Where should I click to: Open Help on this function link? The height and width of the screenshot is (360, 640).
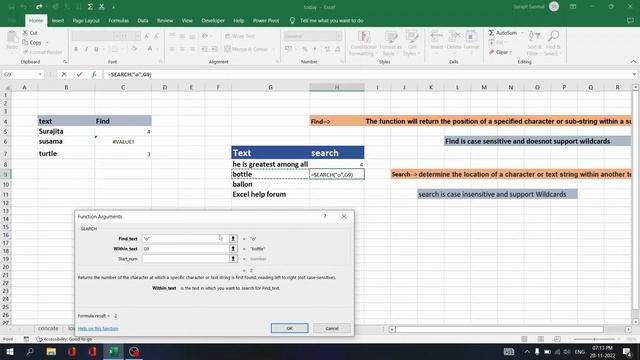pos(98,329)
